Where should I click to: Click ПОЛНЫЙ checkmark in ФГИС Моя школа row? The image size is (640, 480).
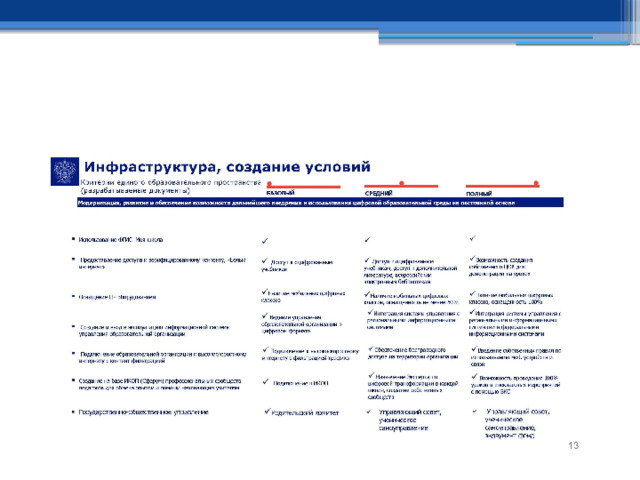(x=473, y=238)
